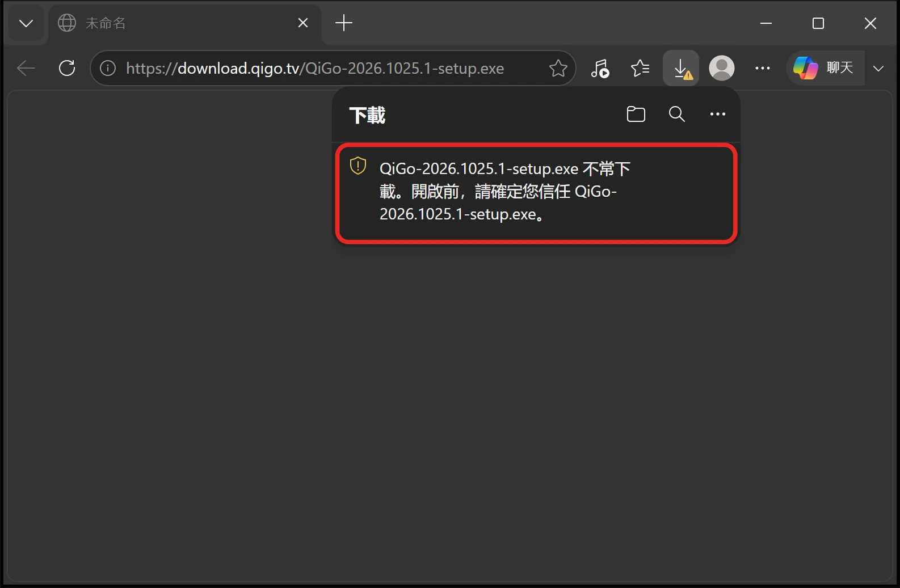View site information icon in address bar
The height and width of the screenshot is (588, 900).
tap(108, 68)
